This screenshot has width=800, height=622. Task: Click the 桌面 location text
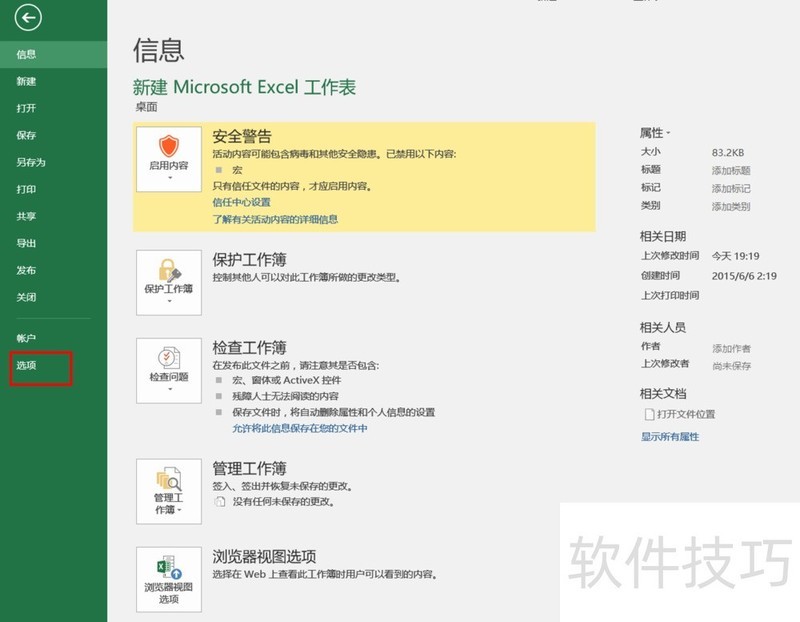pos(146,107)
